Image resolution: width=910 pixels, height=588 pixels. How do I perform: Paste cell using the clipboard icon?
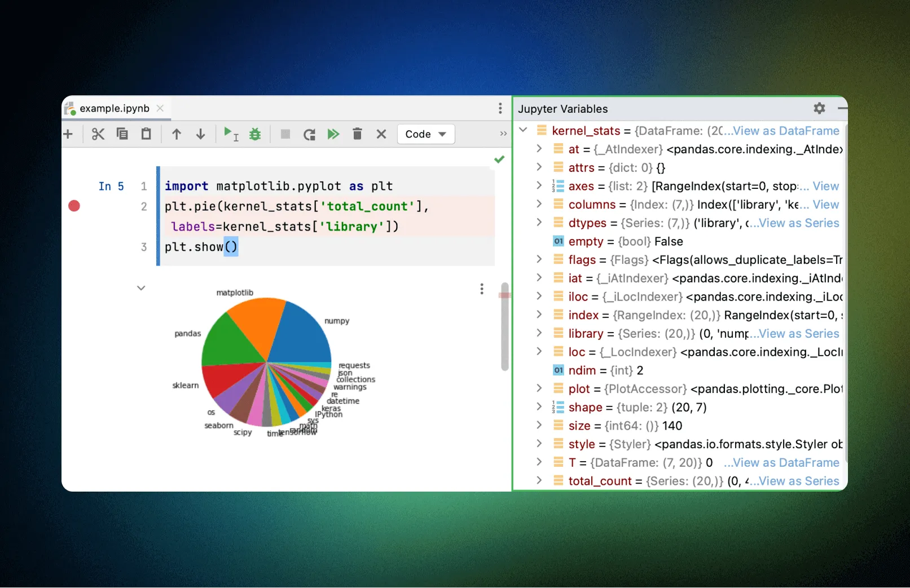tap(146, 134)
